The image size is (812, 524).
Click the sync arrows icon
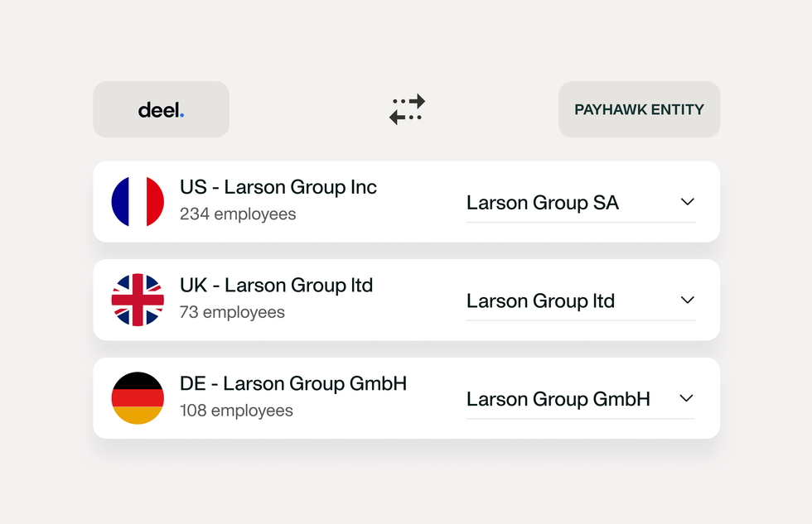[406, 108]
